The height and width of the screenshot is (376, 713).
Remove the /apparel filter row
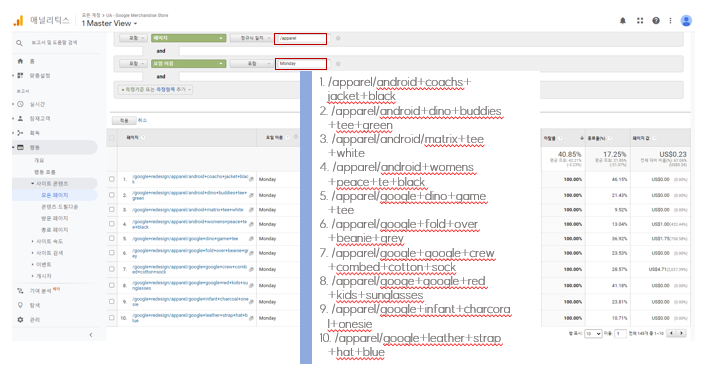[x=338, y=38]
